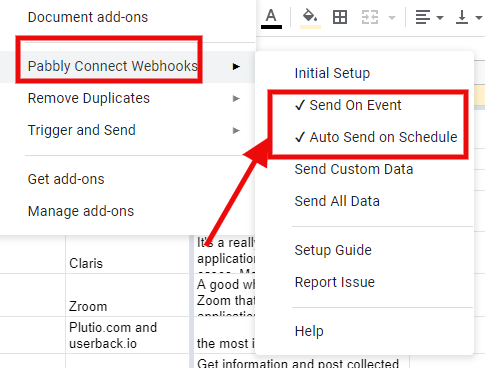Viewport: 485px width, 368px height.
Task: Select Send All Data
Action: 365,201
